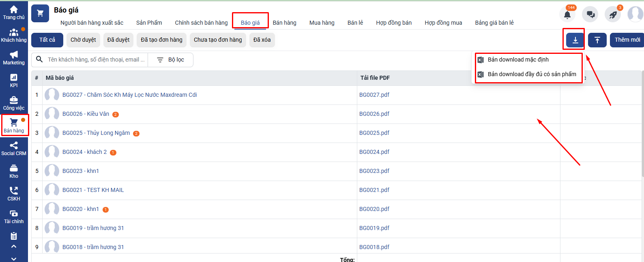
Task: Expand the Bộ lọc filter options
Action: [171, 60]
